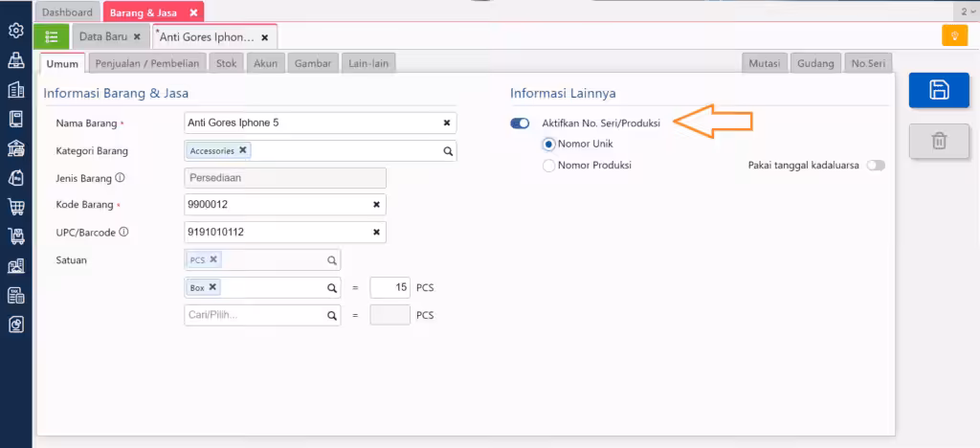This screenshot has height=448, width=980.
Task: Open the cash and bank sidebar icon
Action: (16, 148)
